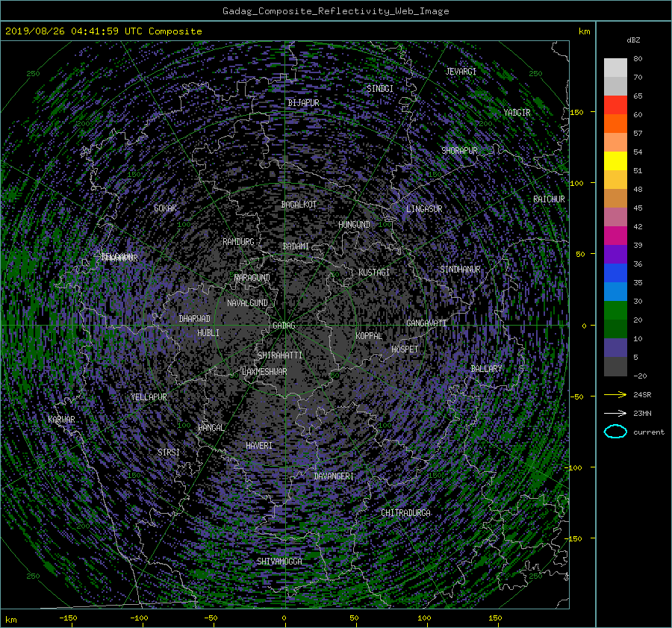The width and height of the screenshot is (672, 628).
Task: Click the SHIRAHATTI city label
Action: pyautogui.click(x=280, y=355)
